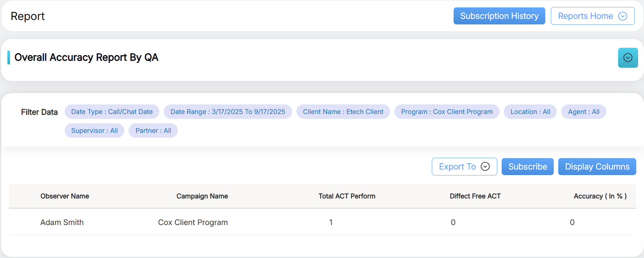Sort by Observer Name column header
Viewport: 644px width, 258px height.
pos(65,196)
